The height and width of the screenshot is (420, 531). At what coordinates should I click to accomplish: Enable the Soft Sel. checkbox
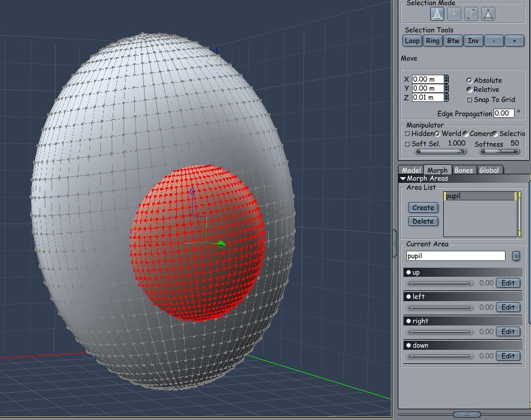point(407,144)
